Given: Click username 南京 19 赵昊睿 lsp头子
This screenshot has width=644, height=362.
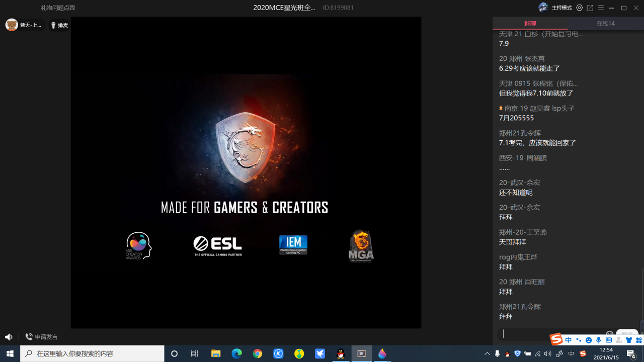Looking at the screenshot, I should [539, 108].
